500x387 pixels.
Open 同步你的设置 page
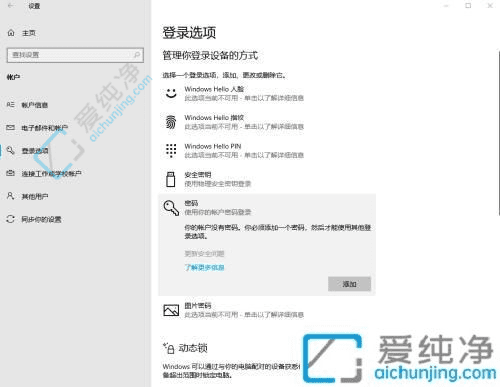[41, 219]
